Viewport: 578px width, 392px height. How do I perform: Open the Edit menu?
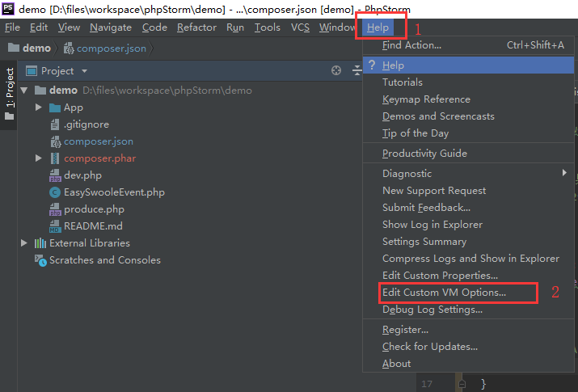pyautogui.click(x=39, y=27)
